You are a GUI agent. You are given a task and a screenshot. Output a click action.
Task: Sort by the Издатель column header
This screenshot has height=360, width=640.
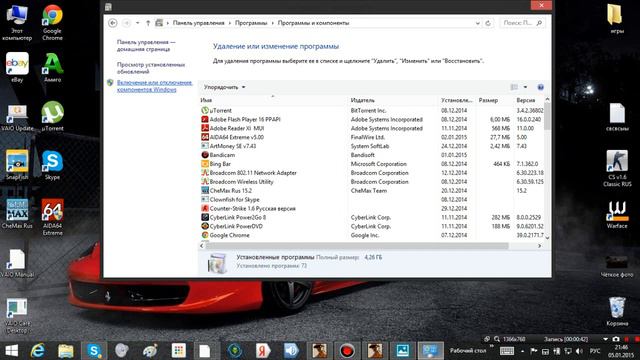393,100
